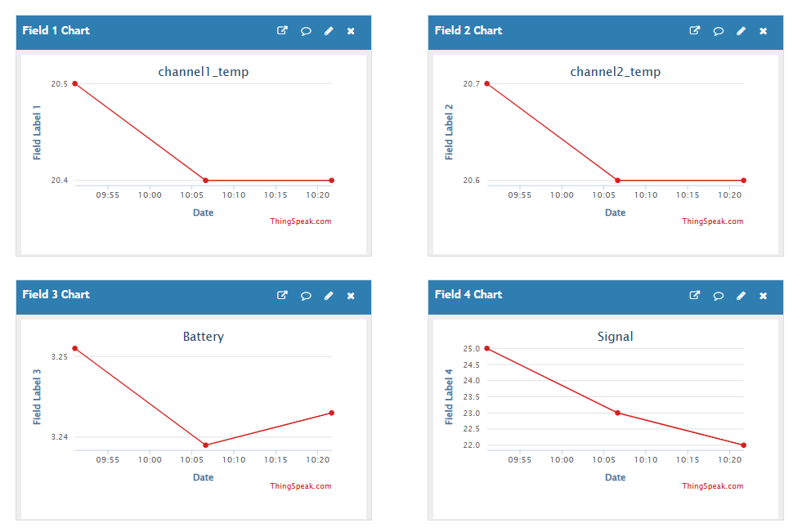
Task: Click the Date axis label under channel1_temp
Action: point(203,212)
